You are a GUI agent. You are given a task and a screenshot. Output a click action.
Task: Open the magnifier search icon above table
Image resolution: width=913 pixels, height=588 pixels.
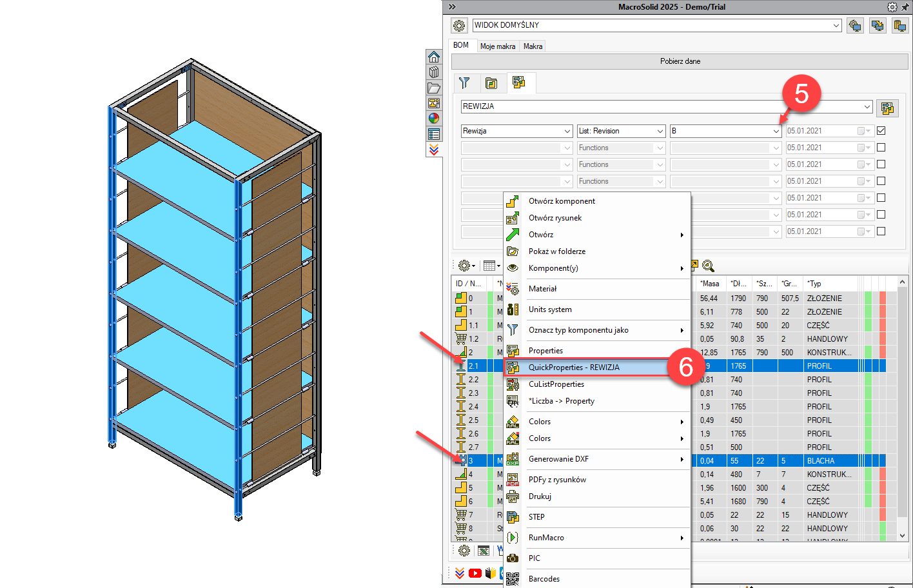pos(708,266)
